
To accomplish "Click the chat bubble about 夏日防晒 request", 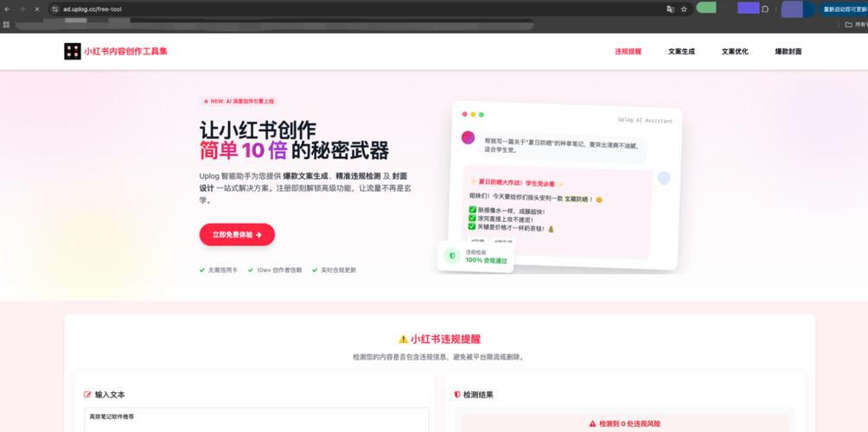I will (563, 147).
